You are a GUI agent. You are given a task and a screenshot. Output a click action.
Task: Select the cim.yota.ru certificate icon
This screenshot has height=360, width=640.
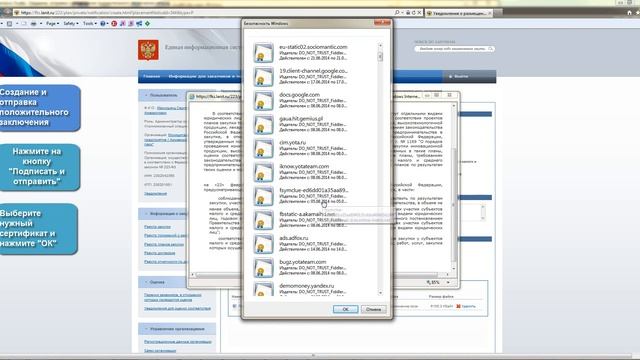point(263,149)
